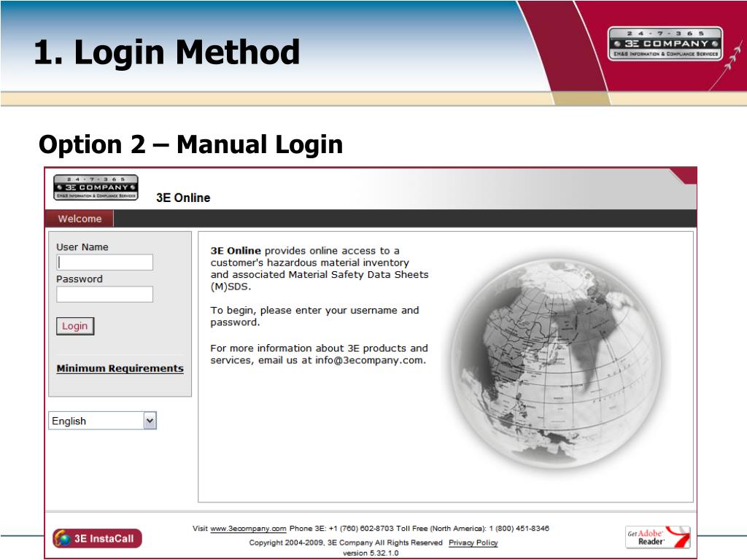Click the 'version 5.32.1.0' text
The height and width of the screenshot is (560, 747).
coord(371,553)
